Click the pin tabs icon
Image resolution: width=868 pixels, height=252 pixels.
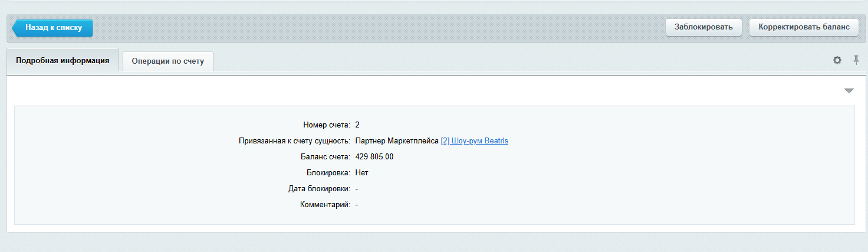(856, 60)
